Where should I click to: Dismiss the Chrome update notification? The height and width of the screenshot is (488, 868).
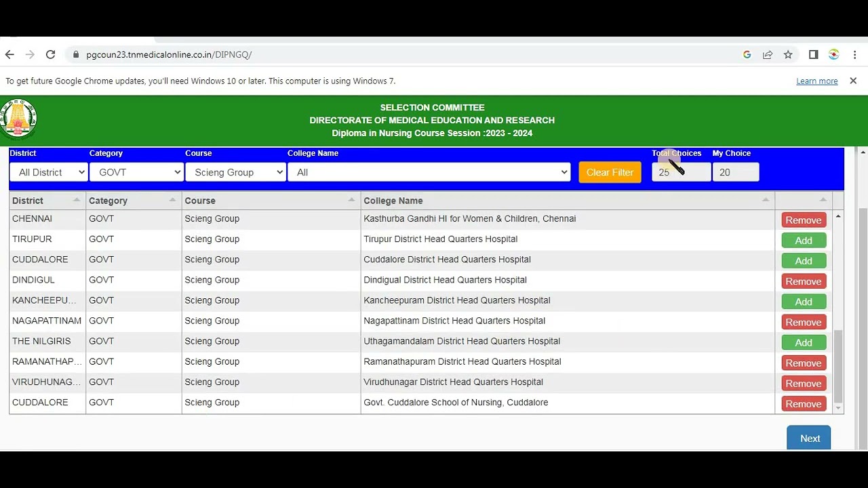point(853,81)
